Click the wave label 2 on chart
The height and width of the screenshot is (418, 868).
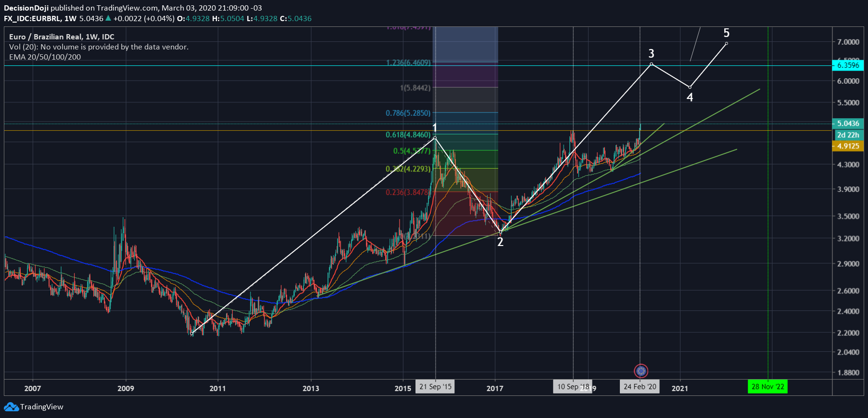(500, 242)
